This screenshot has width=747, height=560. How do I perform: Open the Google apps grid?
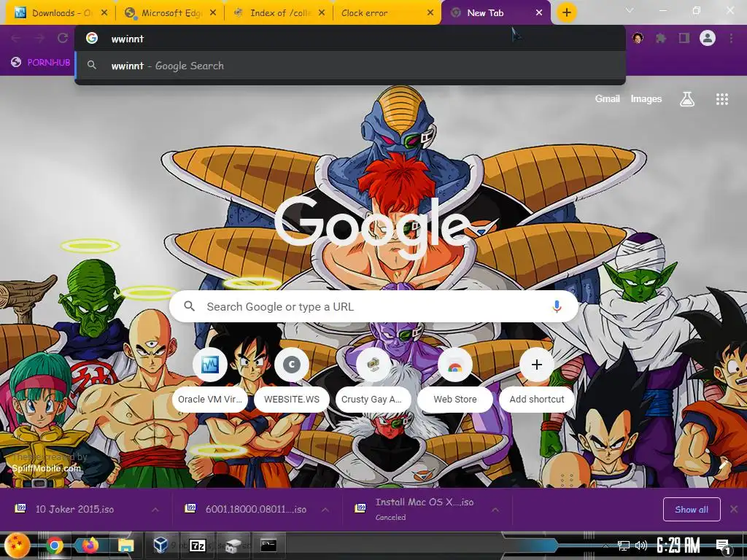tap(721, 99)
